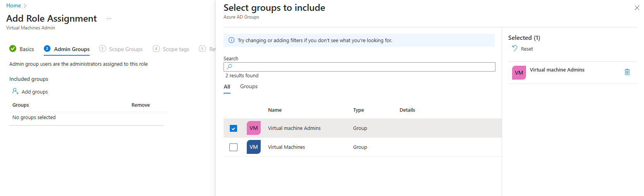The height and width of the screenshot is (196, 644).
Task: Click the Reset undo arrow icon
Action: click(514, 48)
